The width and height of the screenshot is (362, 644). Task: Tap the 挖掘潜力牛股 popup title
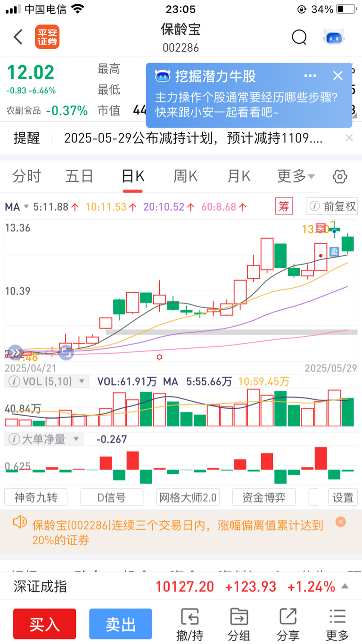(x=215, y=76)
